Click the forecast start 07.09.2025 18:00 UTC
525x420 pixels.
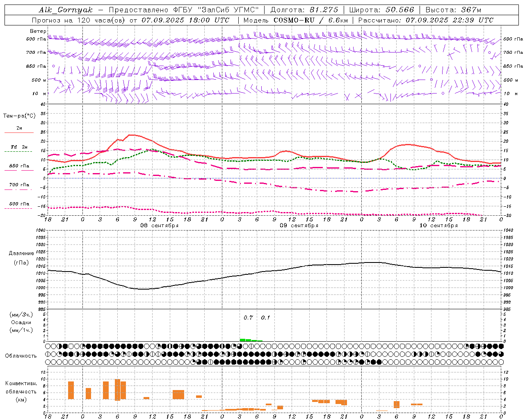(185, 20)
